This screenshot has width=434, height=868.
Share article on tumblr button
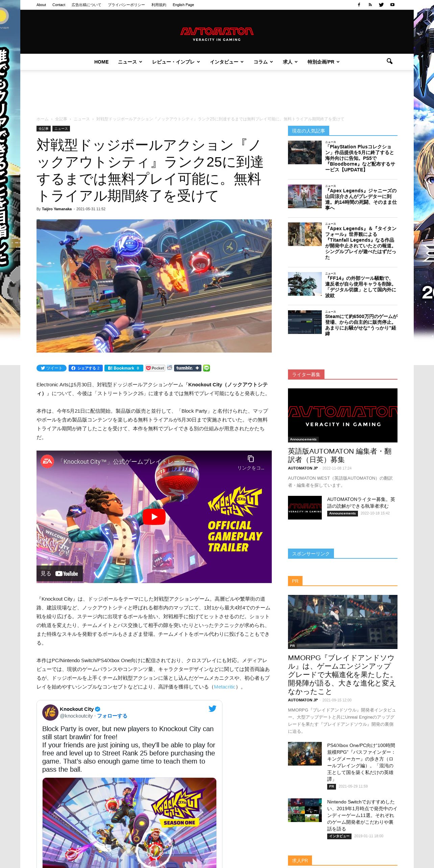188,368
